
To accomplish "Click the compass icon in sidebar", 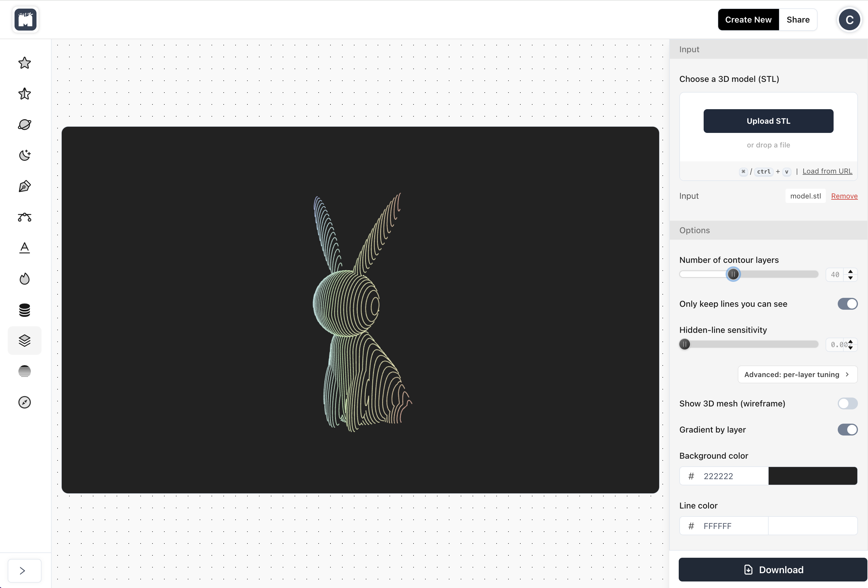I will pyautogui.click(x=25, y=402).
